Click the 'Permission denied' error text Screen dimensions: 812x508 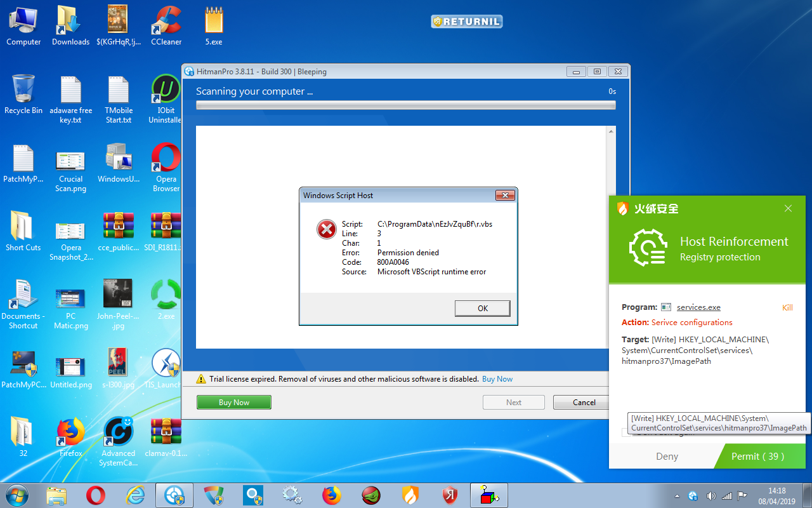click(x=408, y=253)
